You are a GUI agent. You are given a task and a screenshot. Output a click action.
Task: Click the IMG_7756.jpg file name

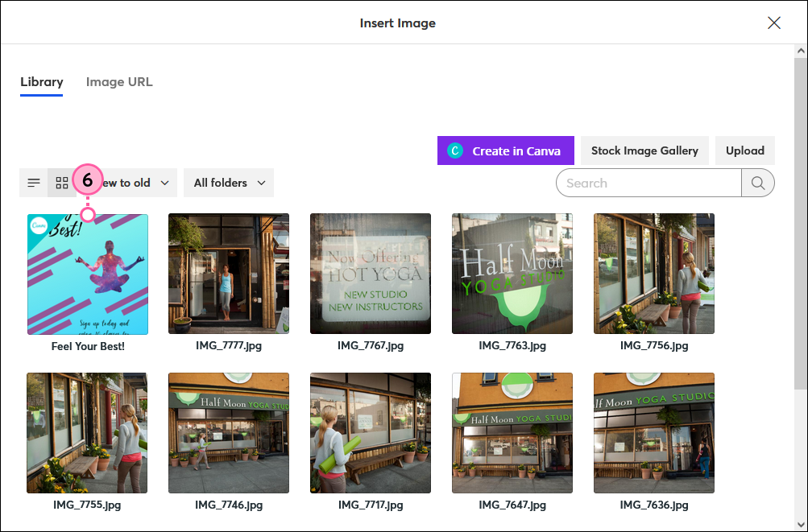[x=654, y=345]
